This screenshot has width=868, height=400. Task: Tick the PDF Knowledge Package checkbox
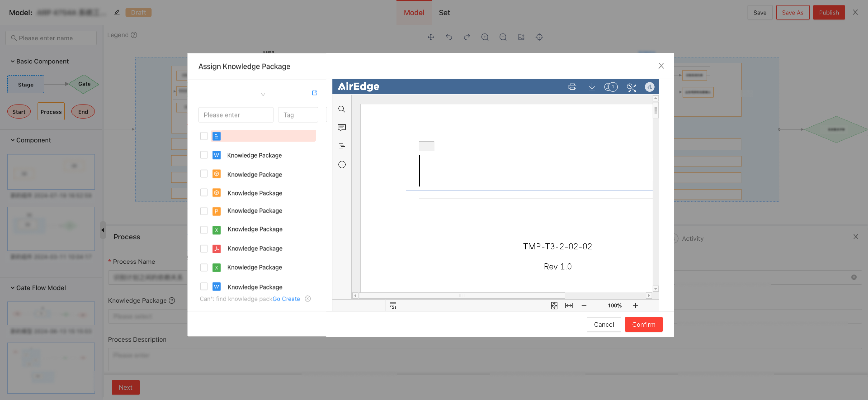[203, 249]
